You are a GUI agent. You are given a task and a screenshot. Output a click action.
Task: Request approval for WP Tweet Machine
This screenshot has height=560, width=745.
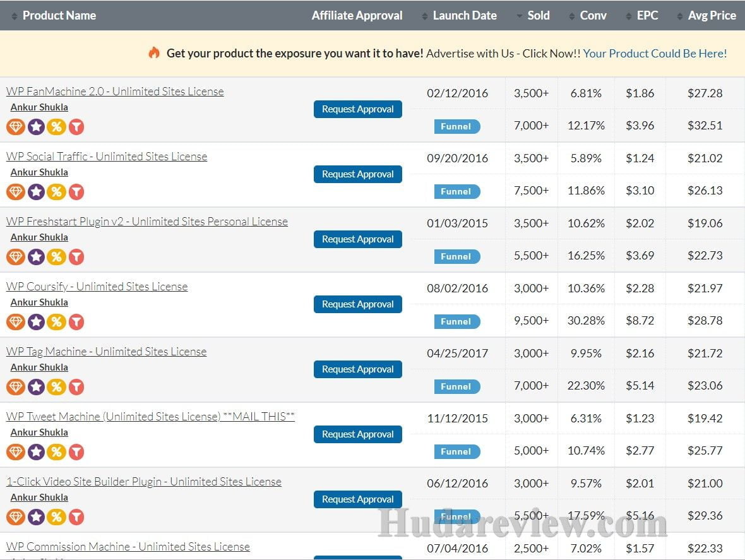pos(358,434)
